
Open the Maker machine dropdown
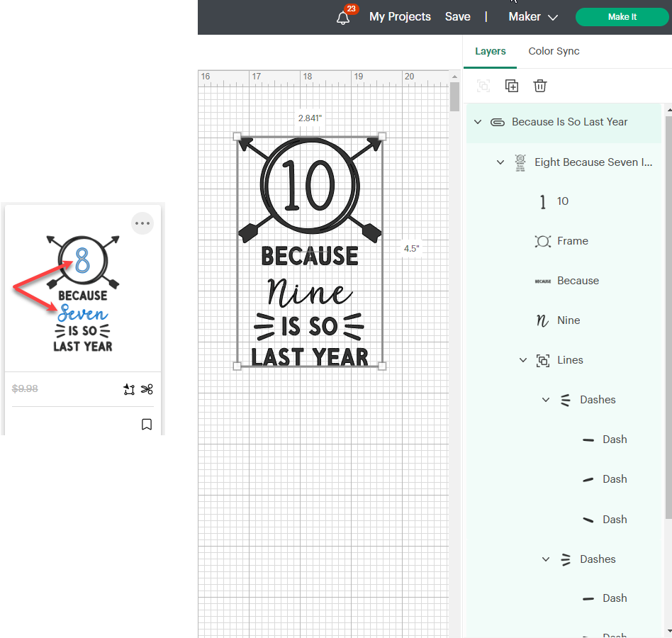[533, 17]
